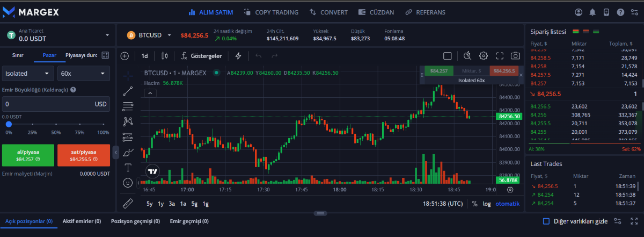The width and height of the screenshot is (644, 237).
Task: Redo the chart action
Action: [x=275, y=55]
